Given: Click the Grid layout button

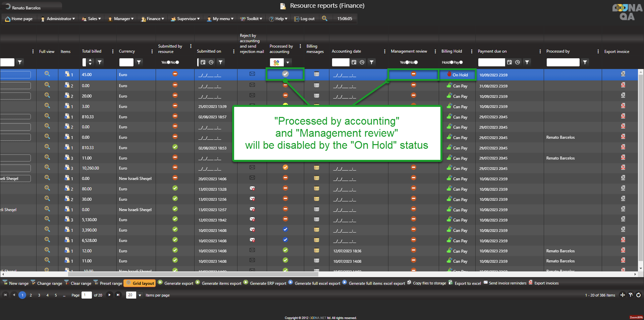Looking at the screenshot, I should 140,283.
